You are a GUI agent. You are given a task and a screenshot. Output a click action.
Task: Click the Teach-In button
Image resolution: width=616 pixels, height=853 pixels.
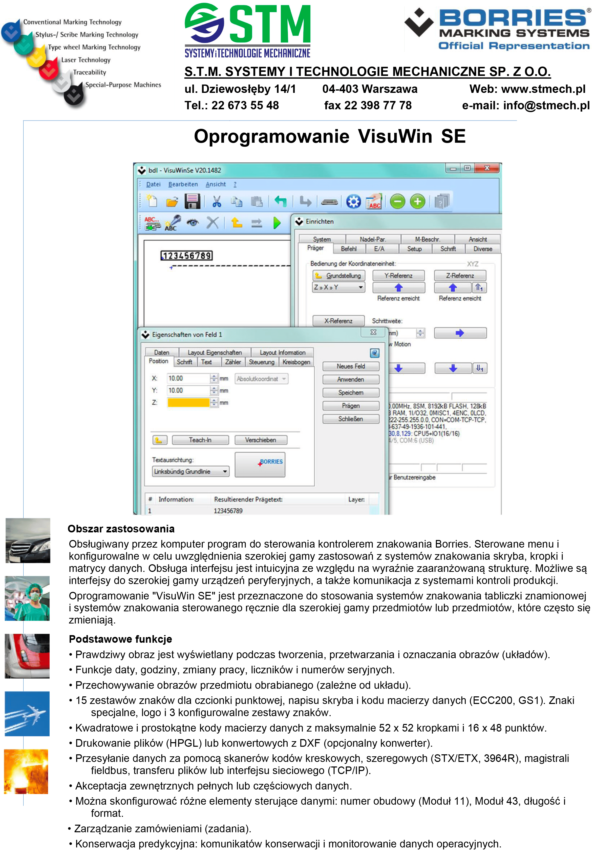click(x=200, y=440)
